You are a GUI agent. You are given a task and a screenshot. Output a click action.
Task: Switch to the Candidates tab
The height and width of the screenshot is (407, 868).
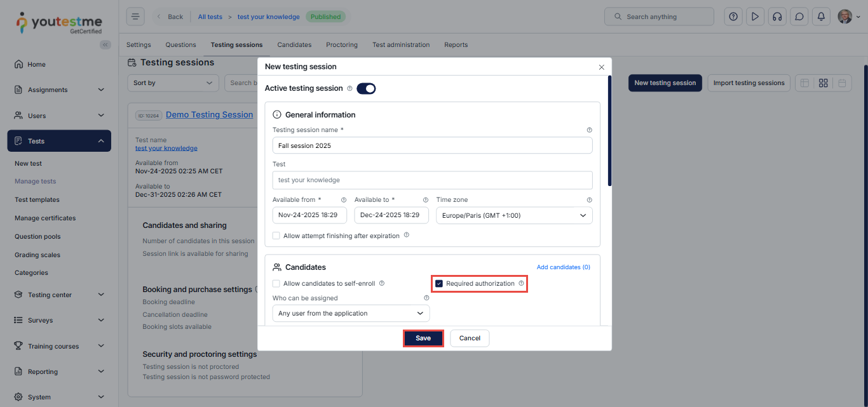coord(294,45)
